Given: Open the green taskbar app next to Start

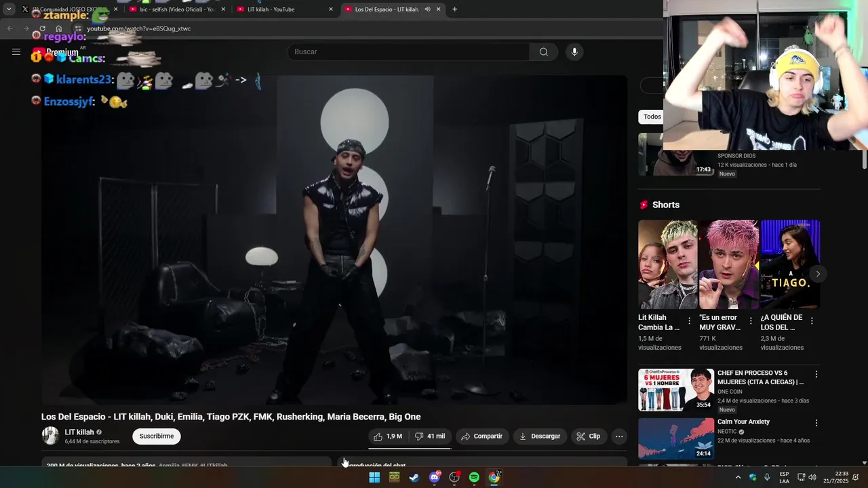Looking at the screenshot, I should (394, 477).
